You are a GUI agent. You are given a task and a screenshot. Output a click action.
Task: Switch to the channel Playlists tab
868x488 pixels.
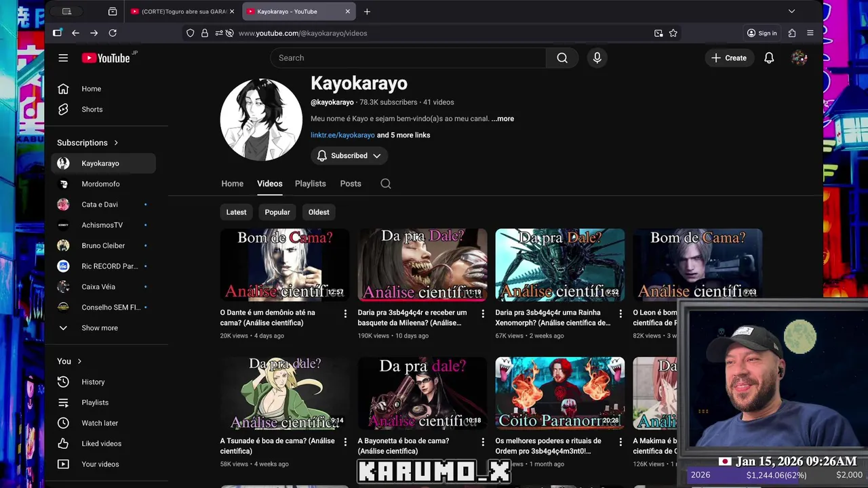pos(310,184)
